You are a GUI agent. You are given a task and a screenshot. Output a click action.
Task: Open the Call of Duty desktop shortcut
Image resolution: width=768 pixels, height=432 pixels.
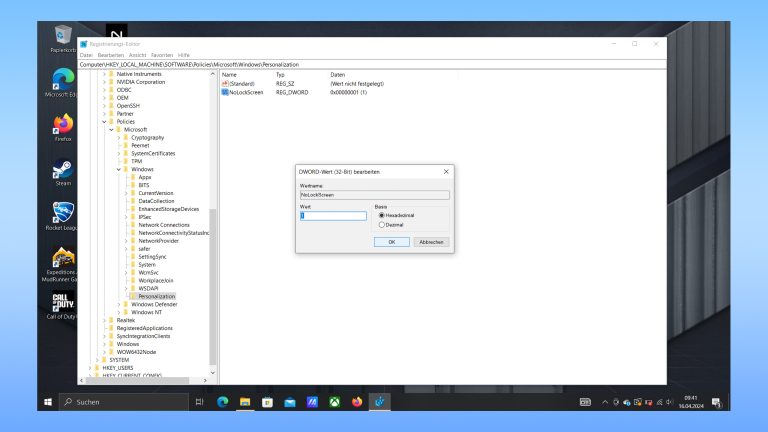[63, 302]
